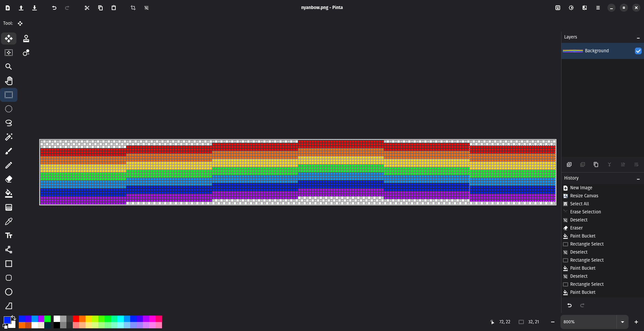Paste from clipboard icon
The height and width of the screenshot is (331, 644).
(114, 8)
